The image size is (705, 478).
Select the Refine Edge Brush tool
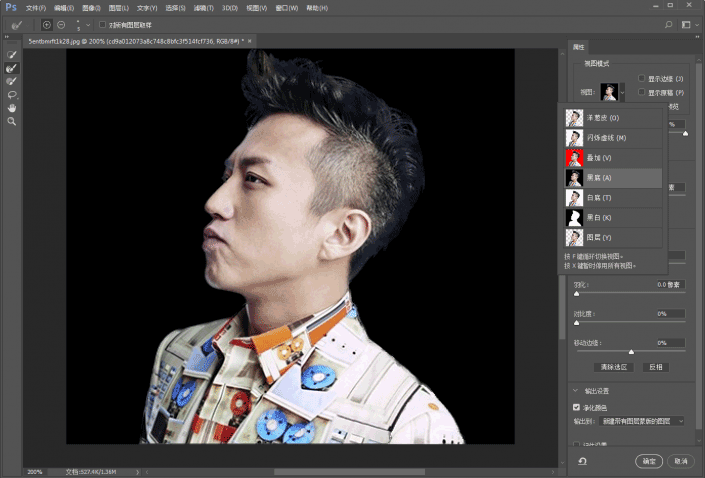tap(12, 68)
